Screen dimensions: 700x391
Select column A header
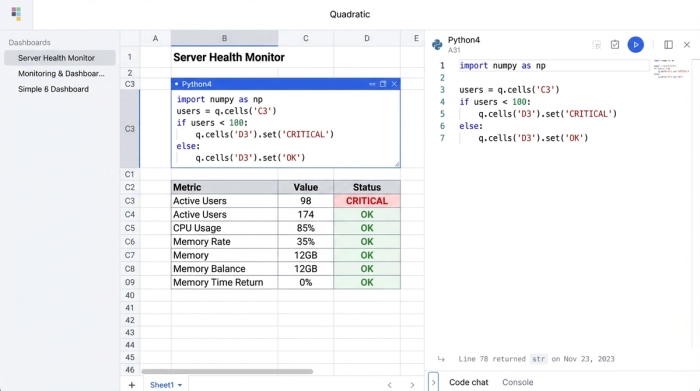(x=155, y=38)
